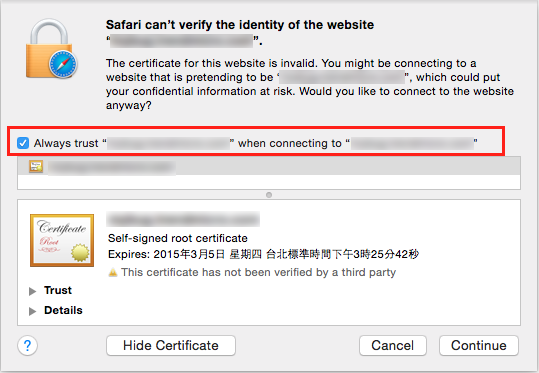Click Hide Certificate button
539x373 pixels.
tap(171, 345)
